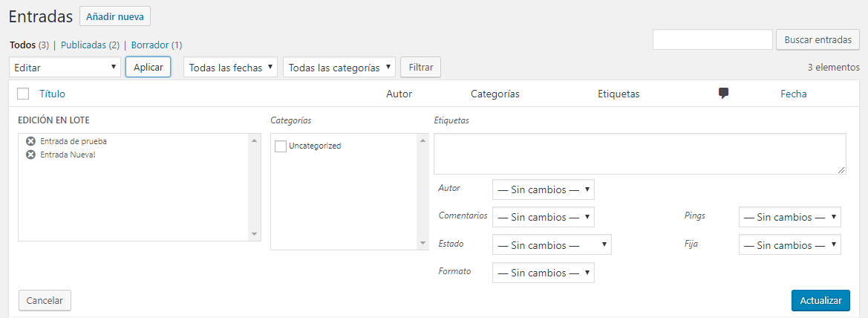Click the search entries text field

pyautogui.click(x=712, y=39)
